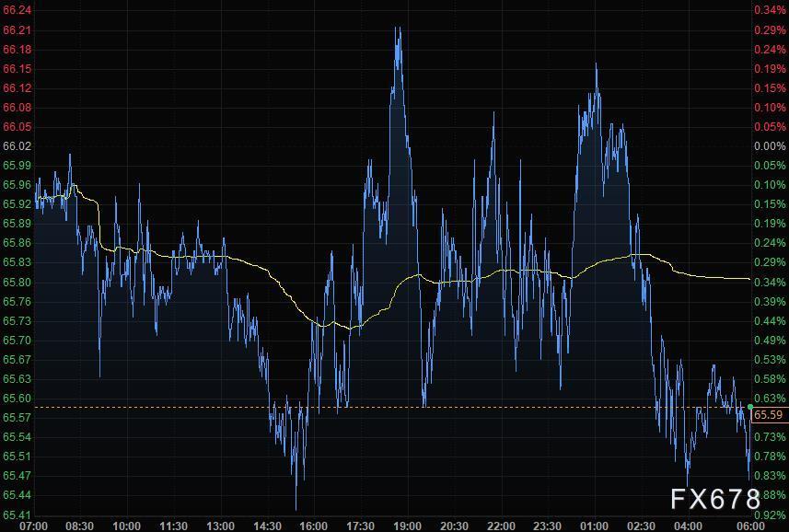Select the 06:00 closing time label
Viewport: 789px width, 532px height.
(749, 526)
